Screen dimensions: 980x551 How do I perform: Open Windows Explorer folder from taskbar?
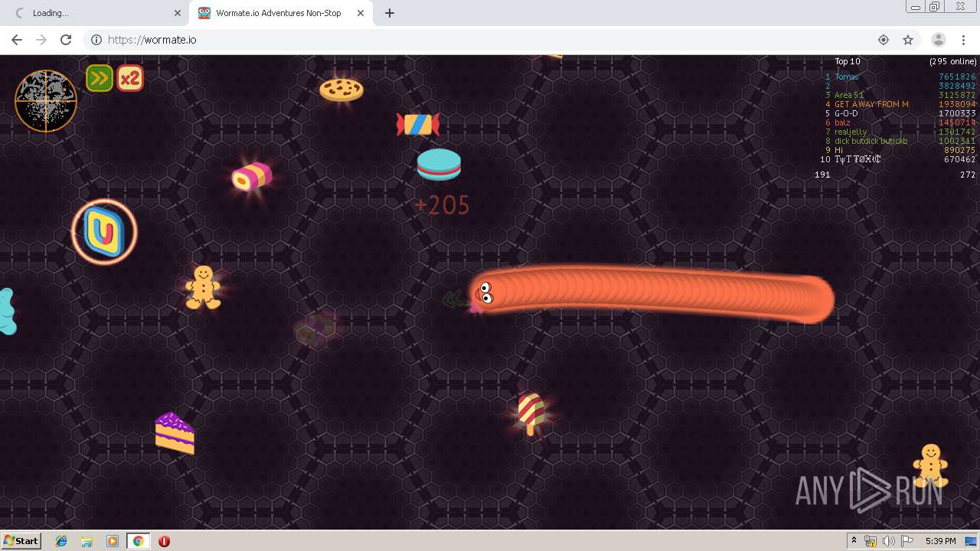tap(87, 541)
